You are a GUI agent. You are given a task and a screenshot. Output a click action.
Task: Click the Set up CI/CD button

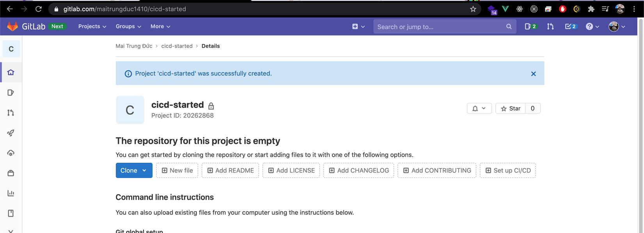click(507, 171)
